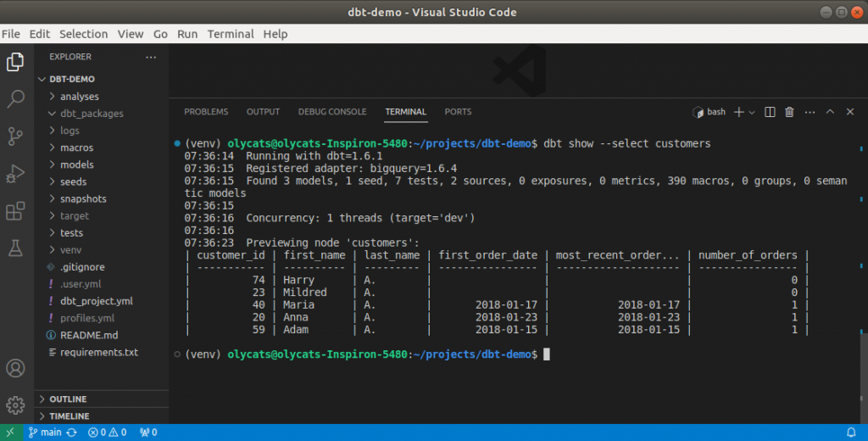Open the Edit menu
Image resolution: width=868 pixels, height=441 pixels.
click(39, 34)
